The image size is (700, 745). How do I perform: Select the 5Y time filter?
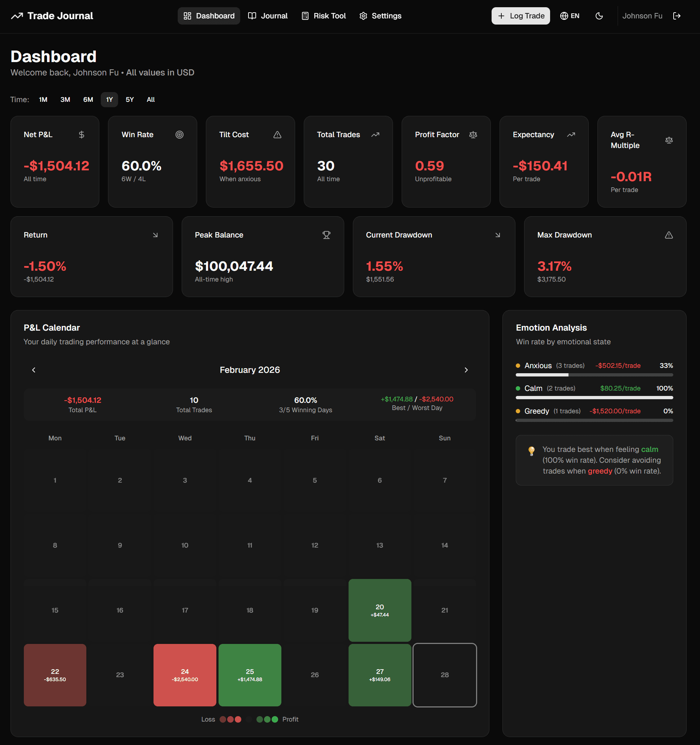point(130,99)
